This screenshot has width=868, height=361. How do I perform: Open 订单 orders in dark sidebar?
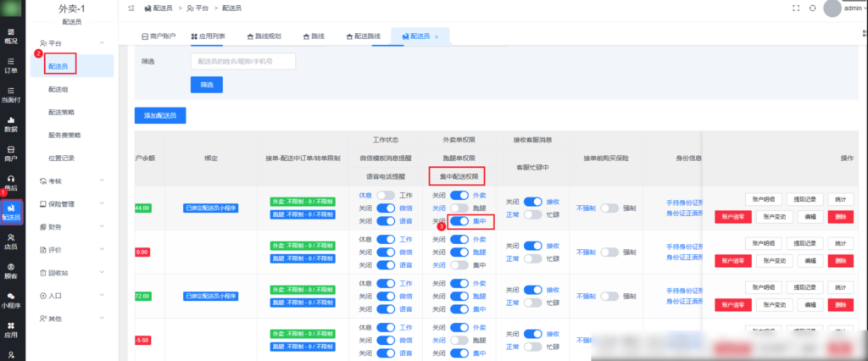pos(10,65)
